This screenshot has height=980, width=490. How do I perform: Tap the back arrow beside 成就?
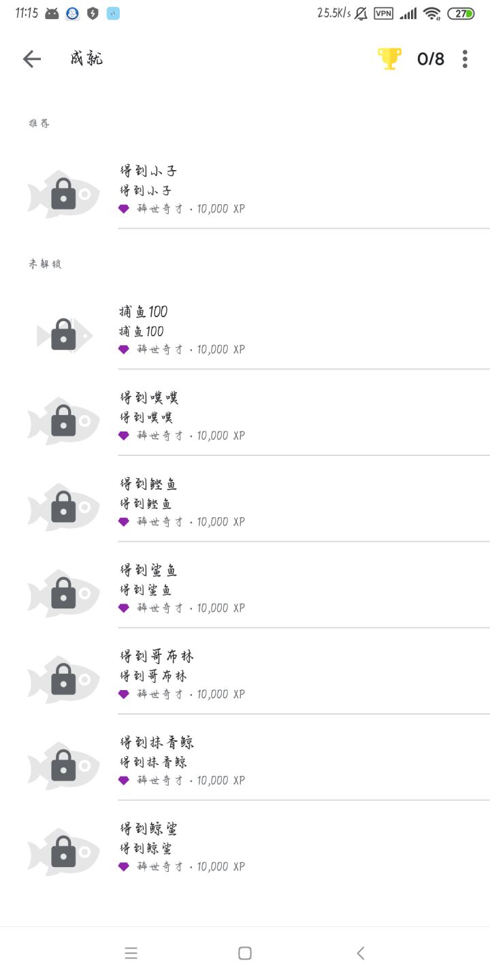(x=32, y=59)
